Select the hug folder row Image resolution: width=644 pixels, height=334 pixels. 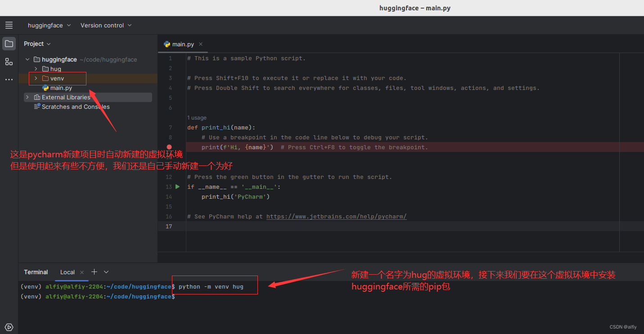click(x=88, y=69)
